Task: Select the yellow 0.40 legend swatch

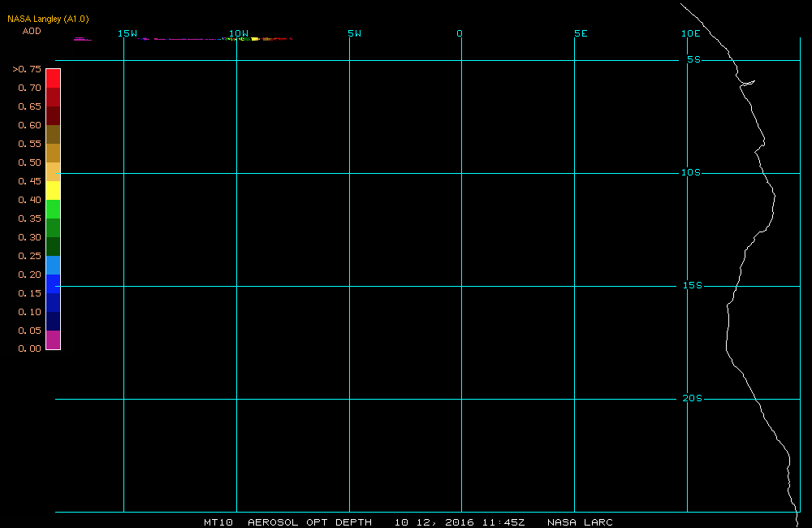Action: pos(54,190)
